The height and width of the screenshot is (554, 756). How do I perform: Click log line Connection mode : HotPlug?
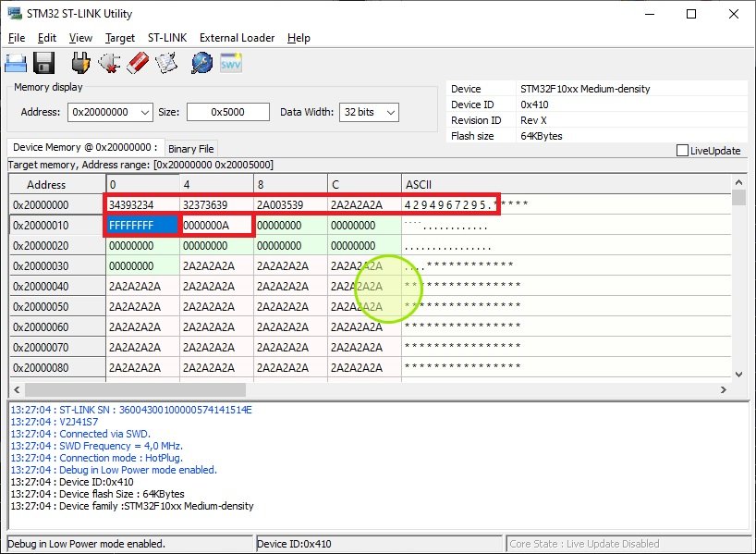(x=96, y=458)
